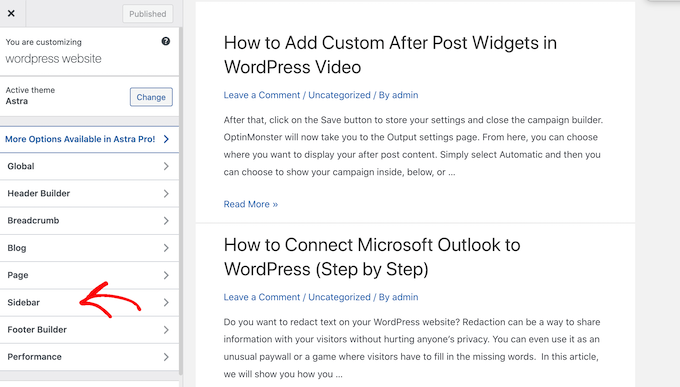This screenshot has width=680, height=387.
Task: Expand the Breadcrumb chevron arrow
Action: click(x=166, y=221)
